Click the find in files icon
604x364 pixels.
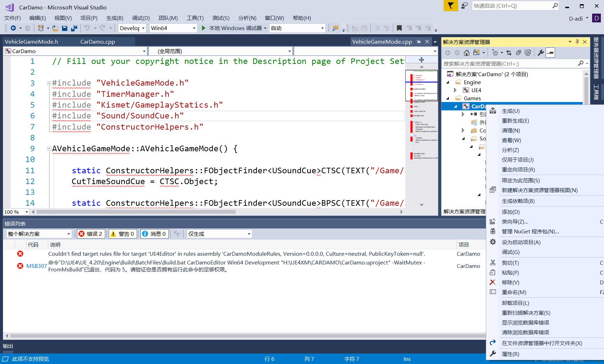[x=335, y=28]
